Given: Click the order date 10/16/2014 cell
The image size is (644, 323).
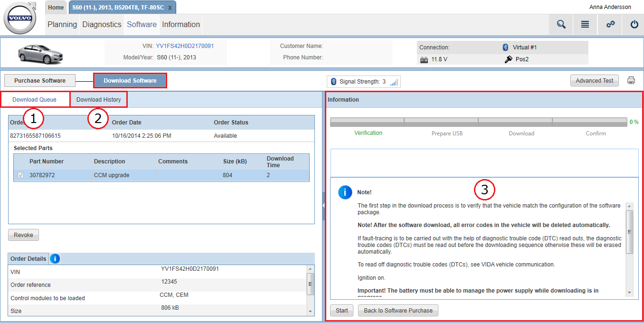Looking at the screenshot, I should click(x=142, y=135).
